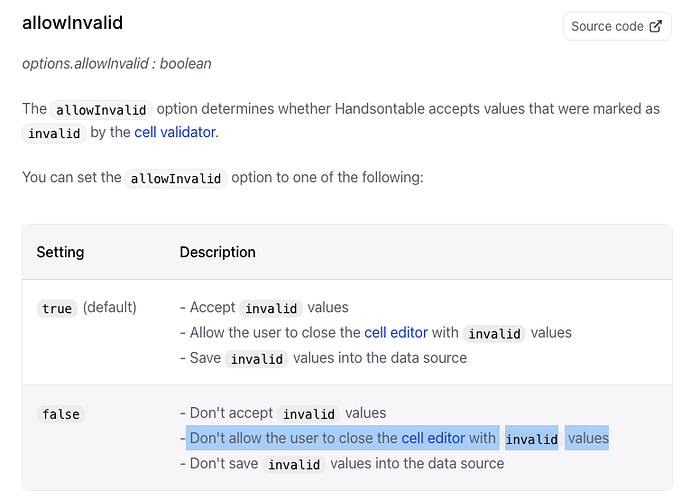The height and width of the screenshot is (499, 690).
Task: Click the external link icon beside Source code
Action: [x=656, y=26]
